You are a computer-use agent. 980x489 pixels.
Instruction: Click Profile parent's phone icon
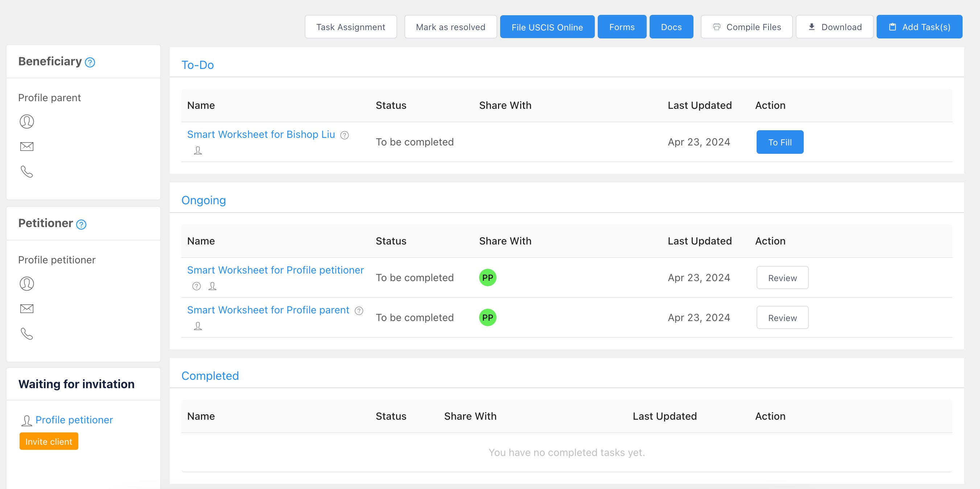tap(26, 172)
